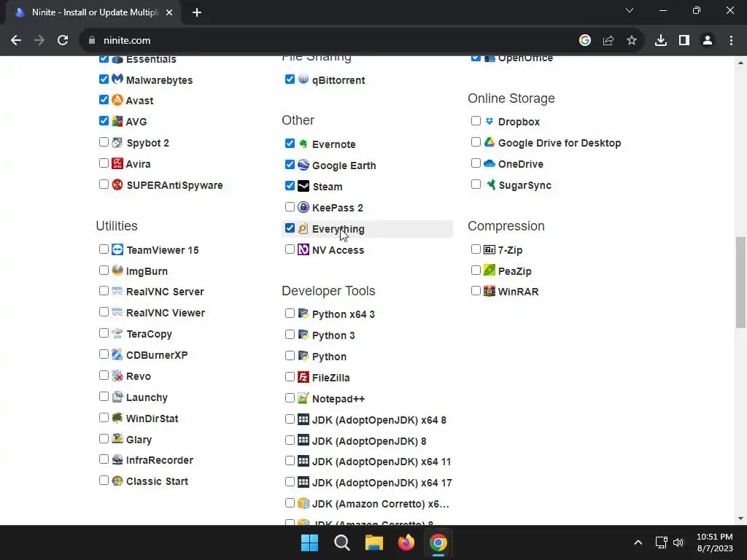Click the PeaZip icon
The width and height of the screenshot is (747, 560).
(489, 271)
